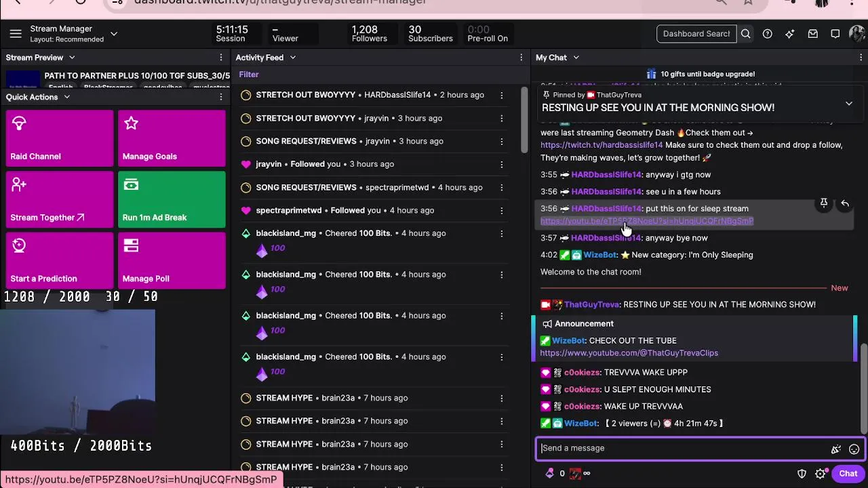Click the dashboard search magnifier icon
The image size is (868, 488).
tap(745, 34)
